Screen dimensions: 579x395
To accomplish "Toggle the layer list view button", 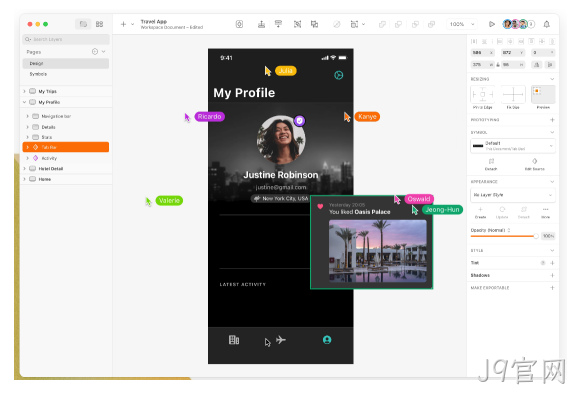I will [x=83, y=24].
